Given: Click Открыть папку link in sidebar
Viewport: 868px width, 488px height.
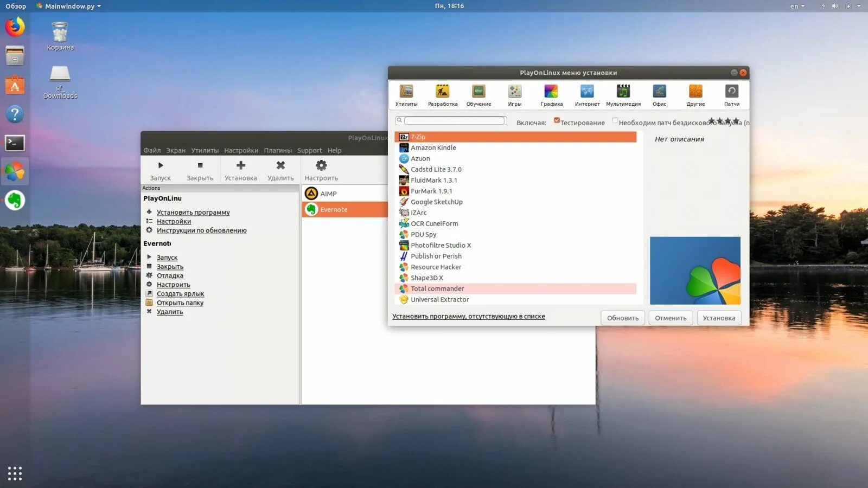Looking at the screenshot, I should click(x=180, y=303).
